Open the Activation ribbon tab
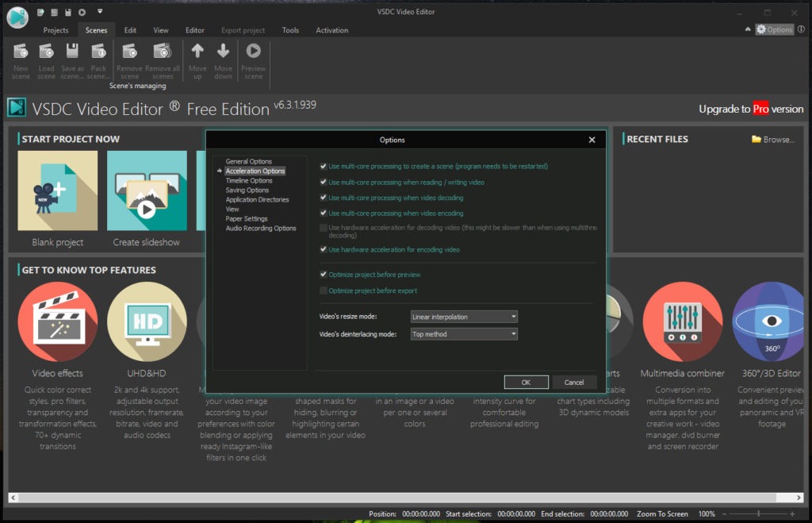The height and width of the screenshot is (523, 812). click(x=332, y=30)
